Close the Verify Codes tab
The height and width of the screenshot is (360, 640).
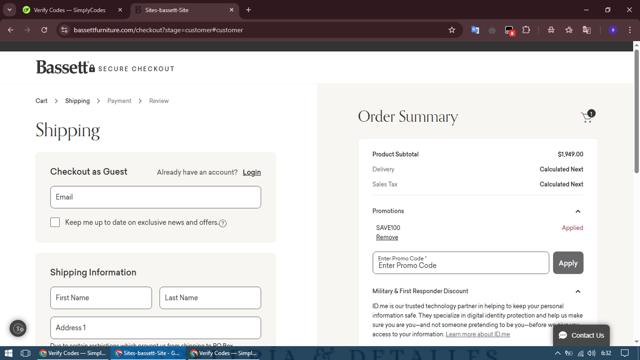pyautogui.click(x=120, y=10)
